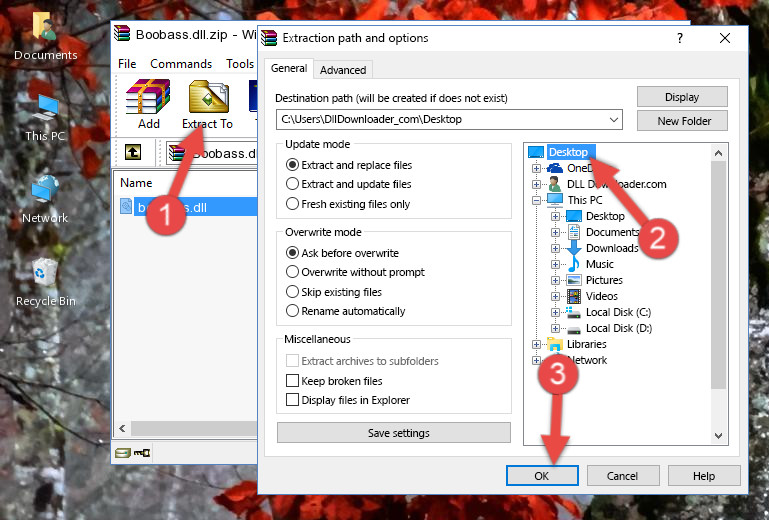Expand the DLL Downloader.com tree node

click(x=536, y=184)
